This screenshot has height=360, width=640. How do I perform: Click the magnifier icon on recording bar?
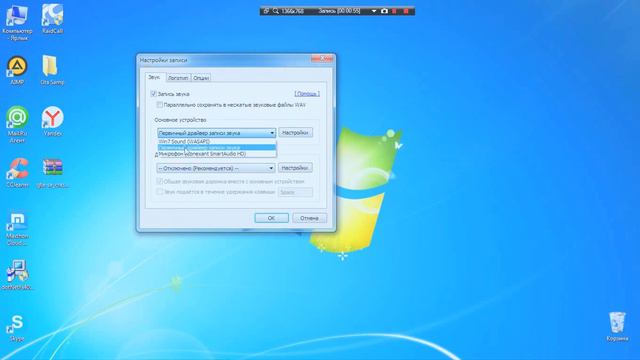pyautogui.click(x=276, y=11)
